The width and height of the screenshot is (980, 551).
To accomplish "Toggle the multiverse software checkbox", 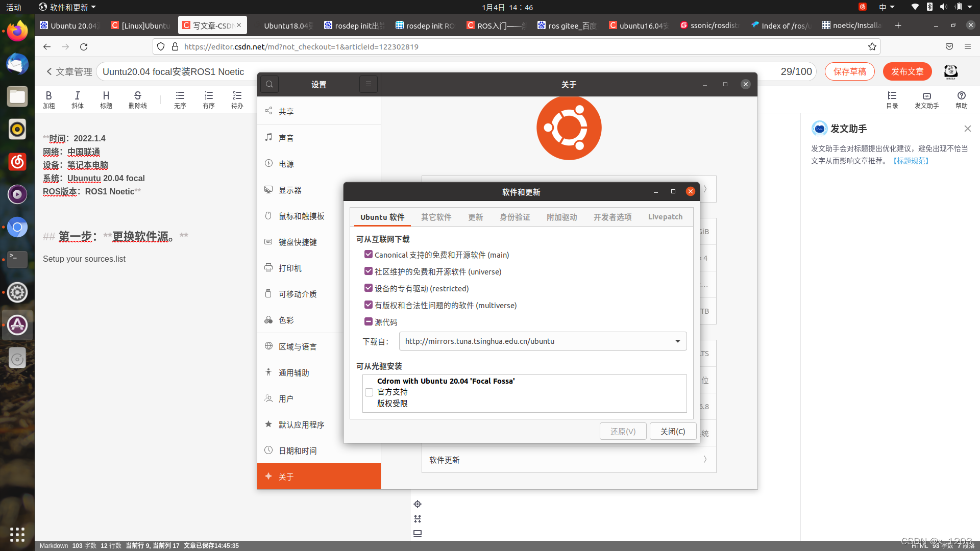I will (369, 305).
